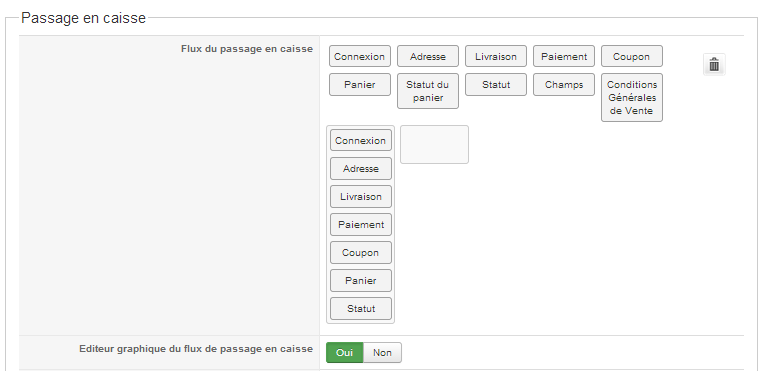Click the Statut block in top palette
The image size is (766, 371).
click(x=495, y=85)
